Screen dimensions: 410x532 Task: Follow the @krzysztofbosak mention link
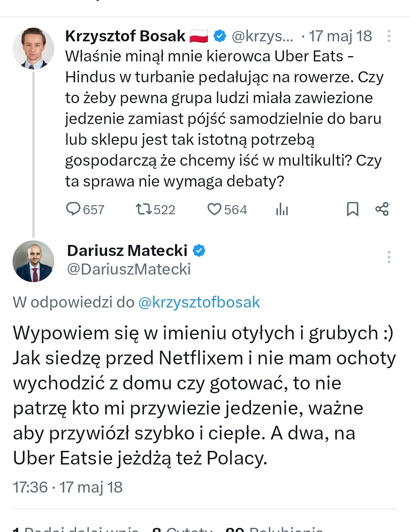(x=199, y=303)
